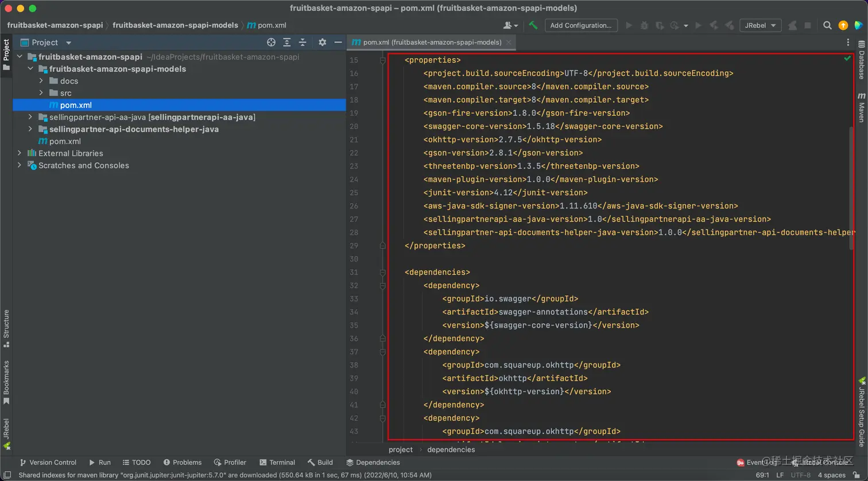Expand the External Libraries node

pos(20,153)
